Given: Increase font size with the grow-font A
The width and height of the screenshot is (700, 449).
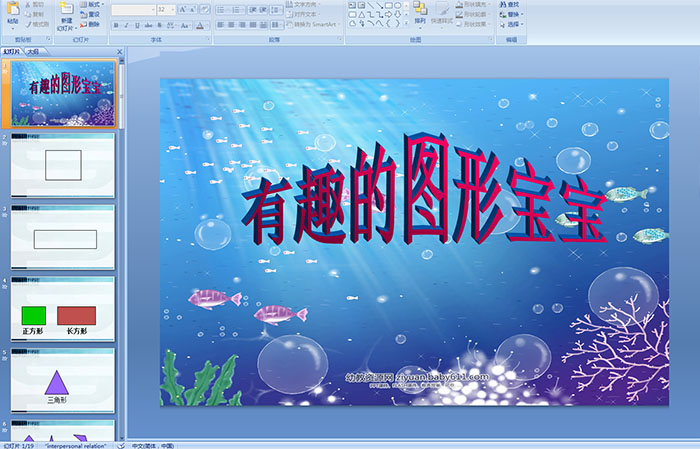Looking at the screenshot, I should pyautogui.click(x=183, y=9).
